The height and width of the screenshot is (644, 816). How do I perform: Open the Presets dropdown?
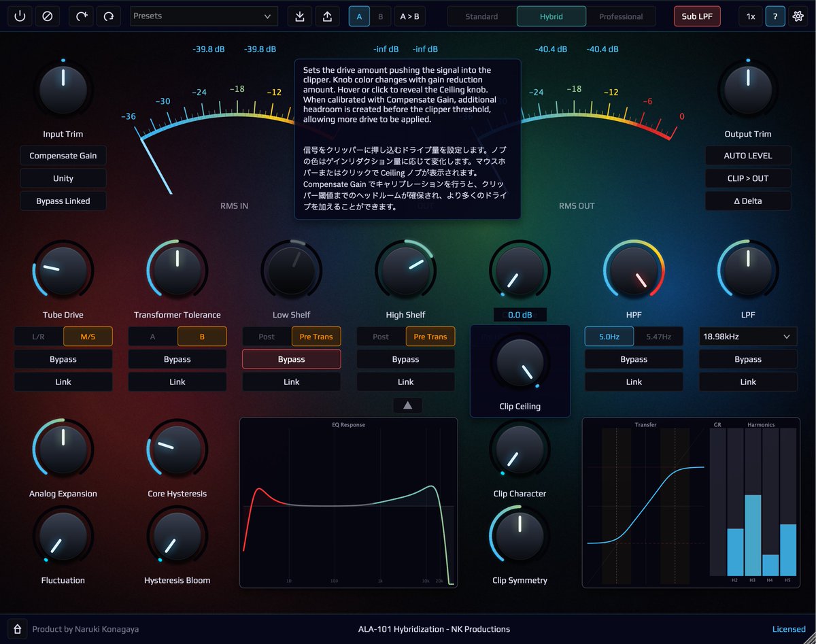(x=204, y=16)
